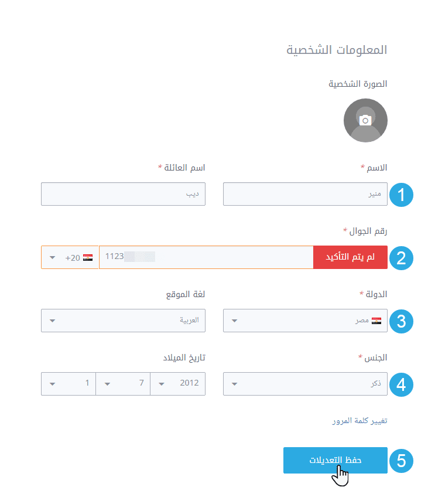Open the change password link تغيير كلمة المرور
428x504 pixels.
(358, 421)
